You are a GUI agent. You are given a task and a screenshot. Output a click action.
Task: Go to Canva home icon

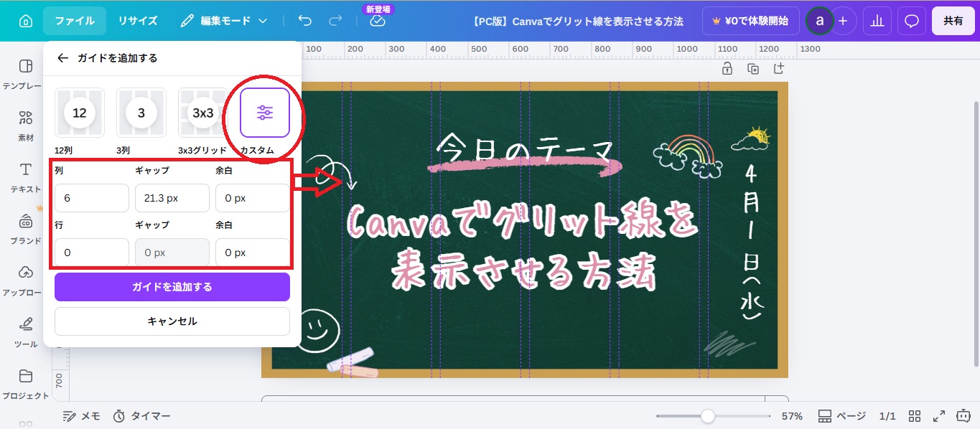pos(26,21)
